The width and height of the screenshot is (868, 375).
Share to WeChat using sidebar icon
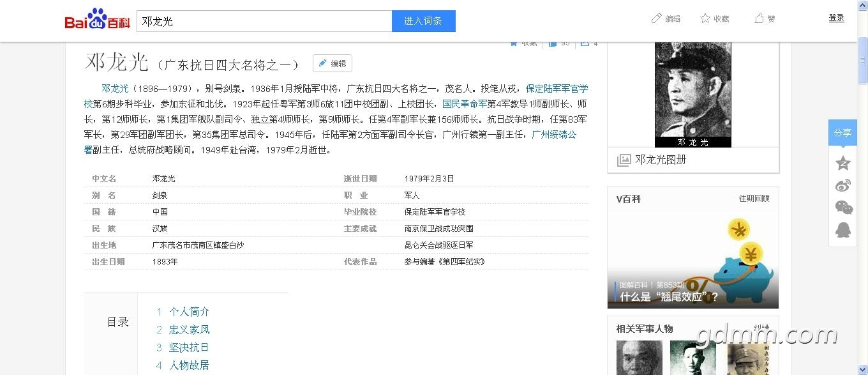(x=843, y=207)
